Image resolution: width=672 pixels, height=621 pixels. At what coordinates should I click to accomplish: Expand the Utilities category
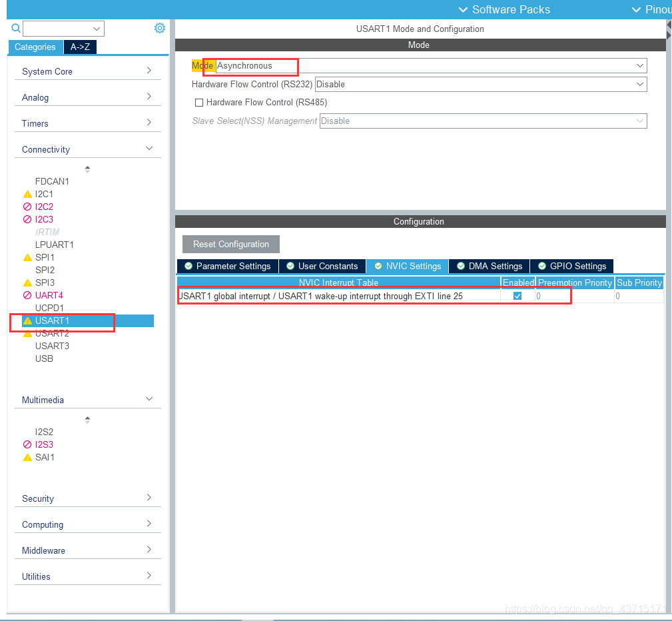[x=88, y=576]
